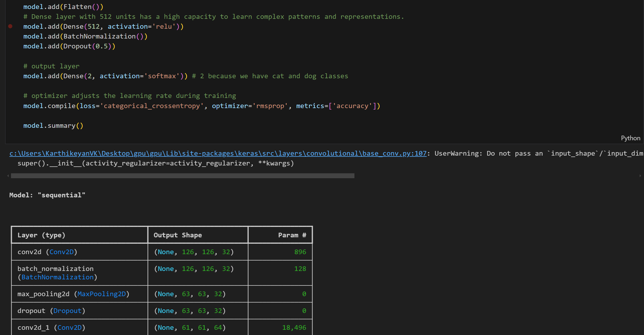Click the 'Param #' column header

coord(292,235)
